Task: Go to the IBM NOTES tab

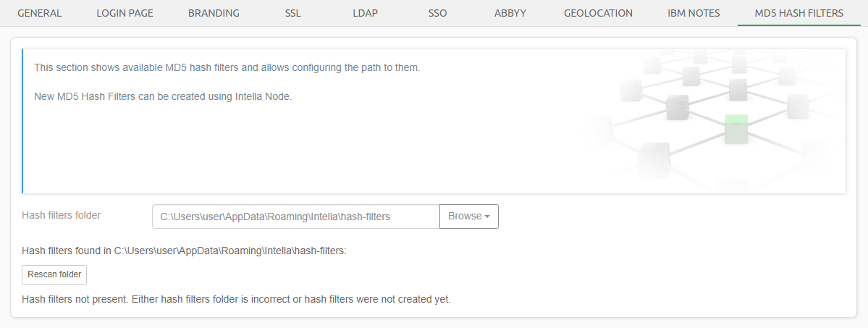Action: tap(693, 13)
